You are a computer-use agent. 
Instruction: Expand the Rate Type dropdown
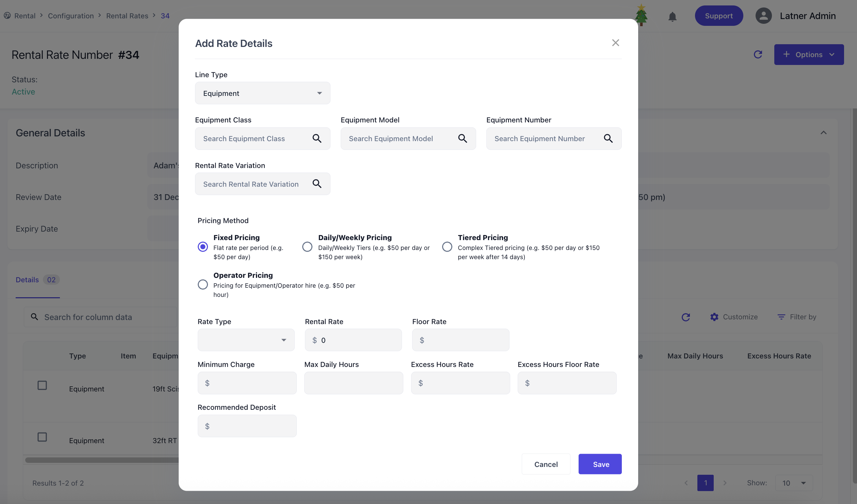coord(246,340)
